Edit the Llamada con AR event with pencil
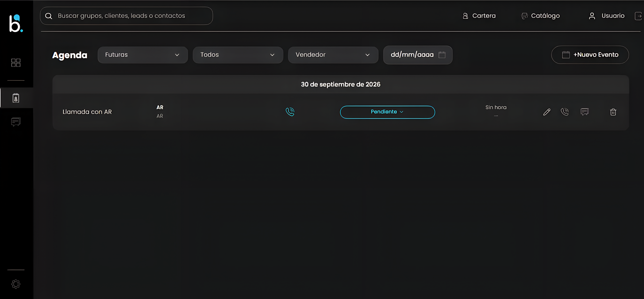The width and height of the screenshot is (644, 299). point(547,112)
